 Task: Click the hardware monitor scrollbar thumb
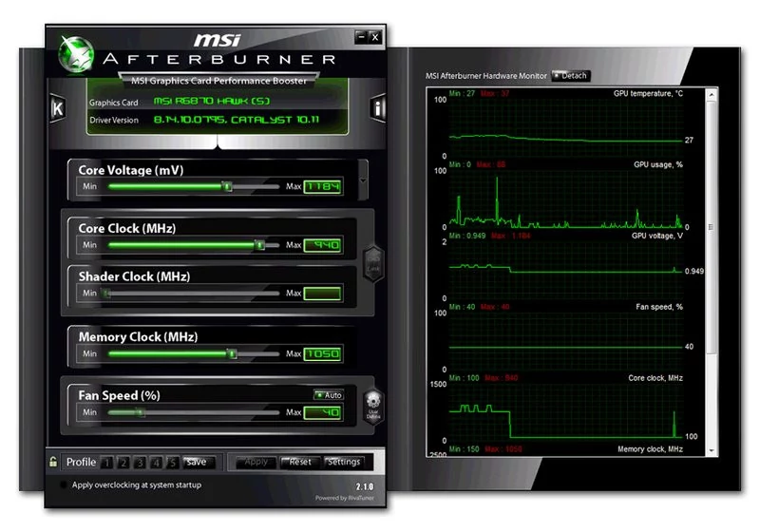[x=711, y=227]
